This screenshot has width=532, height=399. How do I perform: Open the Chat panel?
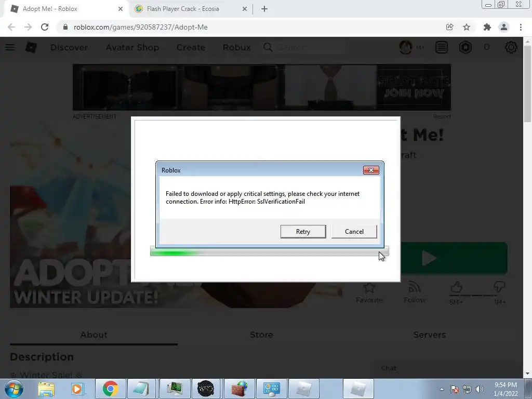pyautogui.click(x=444, y=368)
